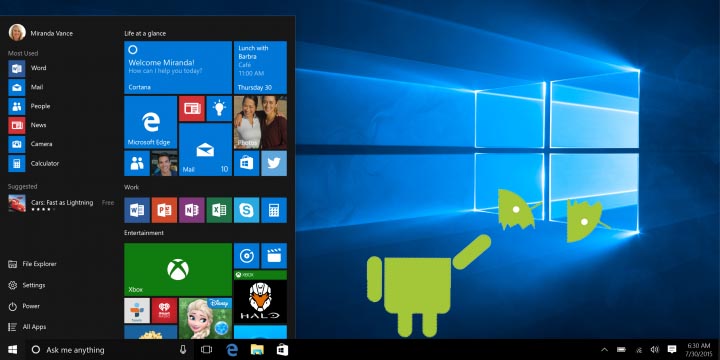Open the Halo game tile

[x=260, y=297]
